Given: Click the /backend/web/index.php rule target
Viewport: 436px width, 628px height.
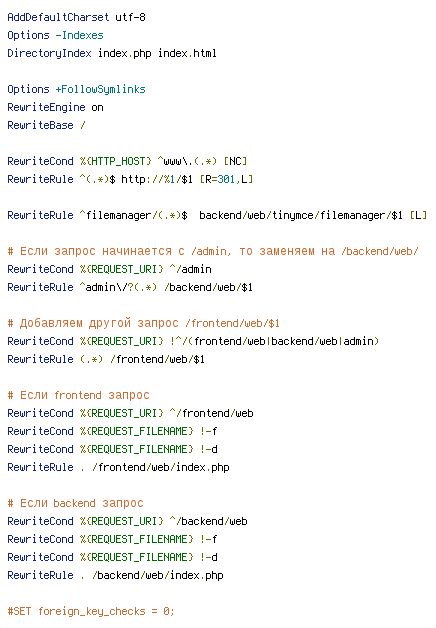Looking at the screenshot, I should click(x=157, y=576).
